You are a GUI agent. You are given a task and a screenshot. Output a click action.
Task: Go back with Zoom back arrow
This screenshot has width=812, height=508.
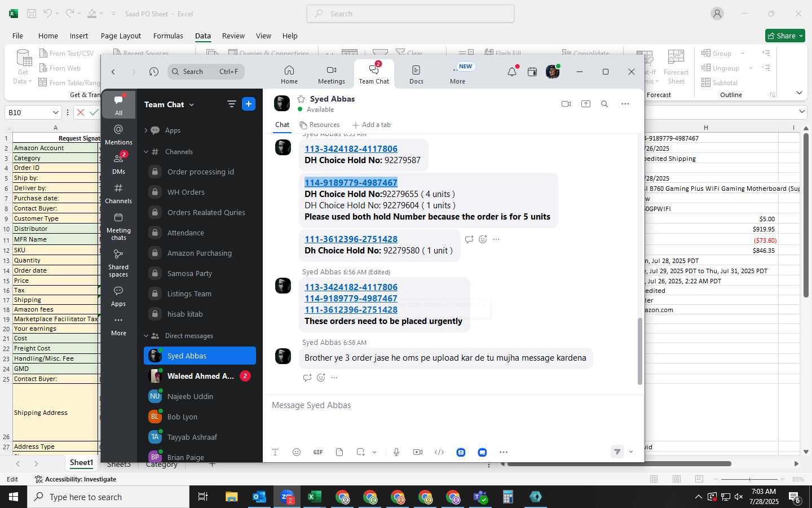113,72
